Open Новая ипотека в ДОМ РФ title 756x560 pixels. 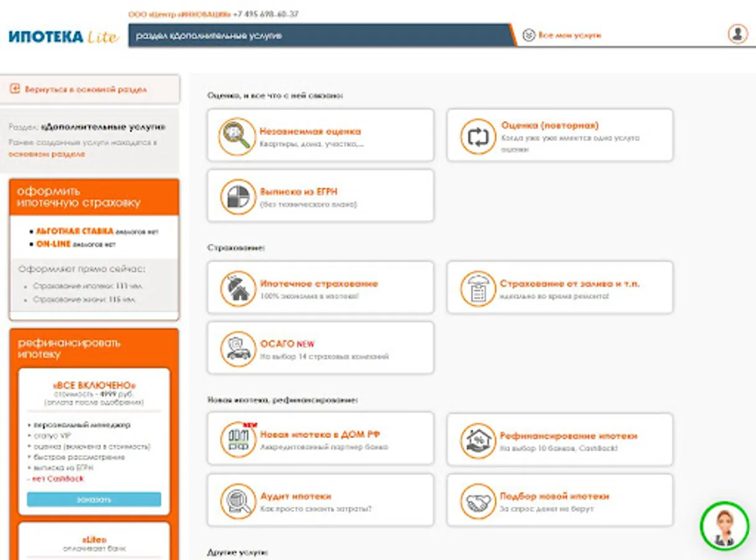(x=320, y=435)
